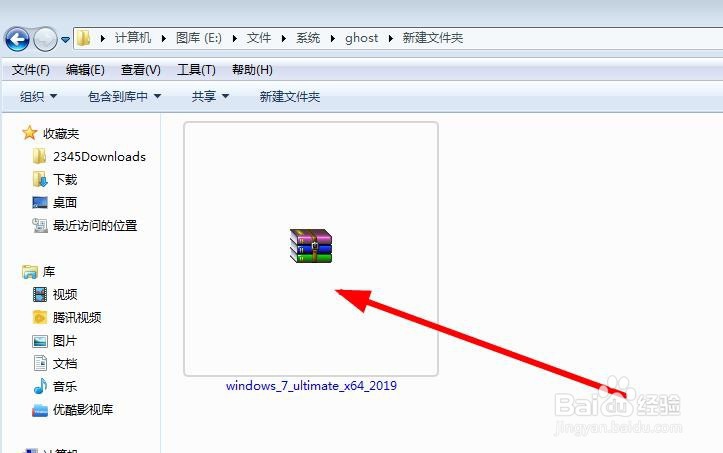Viewport: 723px width, 453px height.
Task: Expand the arrow after 系统 in breadcrumb
Action: [x=332, y=38]
